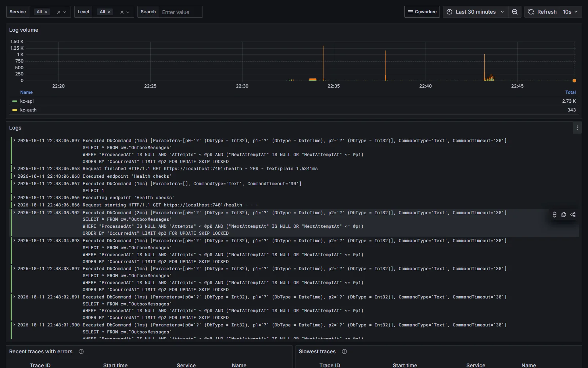Expand the 22:48:06.867 SELECT 1 log entry
Viewport: 588px width, 368px height.
tap(14, 183)
